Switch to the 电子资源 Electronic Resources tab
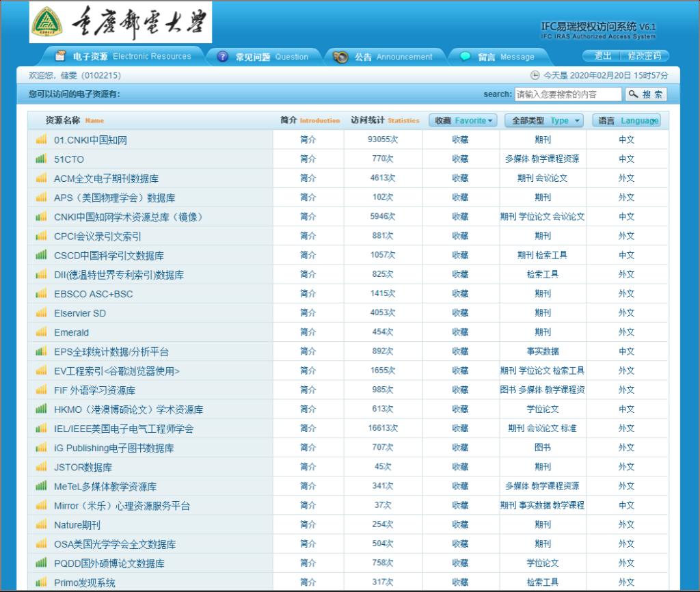700x592 pixels. point(124,56)
